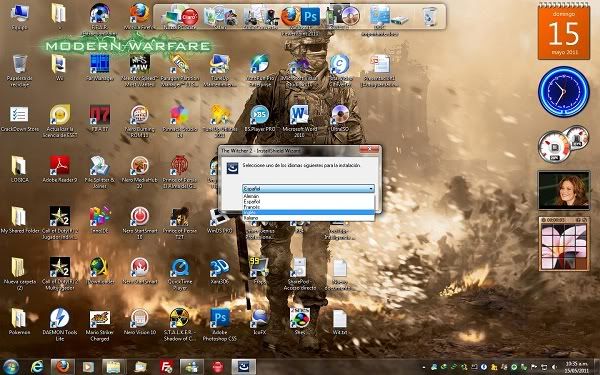Open the Adobe Reader 9 desktop icon

[x=60, y=168]
